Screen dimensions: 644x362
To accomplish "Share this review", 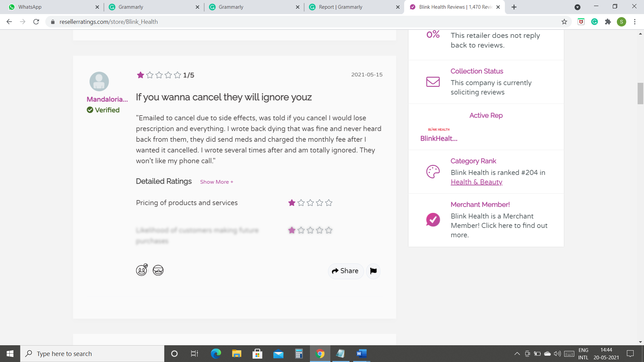I will [345, 271].
